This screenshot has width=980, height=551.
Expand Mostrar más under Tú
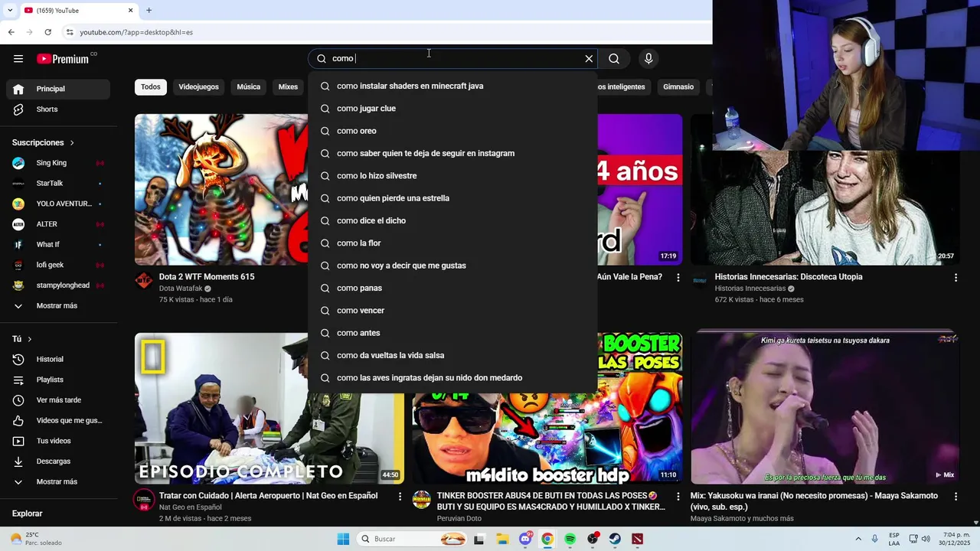pos(58,482)
